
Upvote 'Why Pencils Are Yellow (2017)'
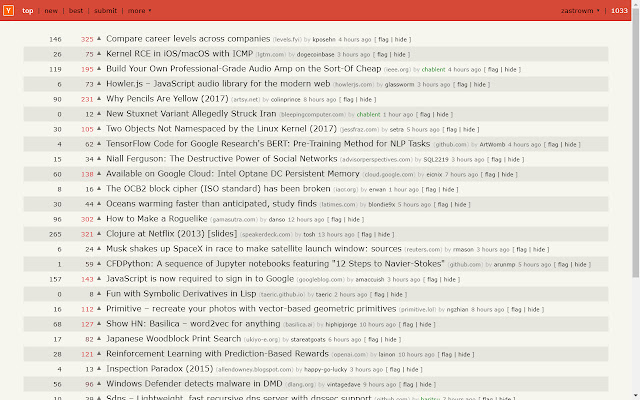(99, 98)
